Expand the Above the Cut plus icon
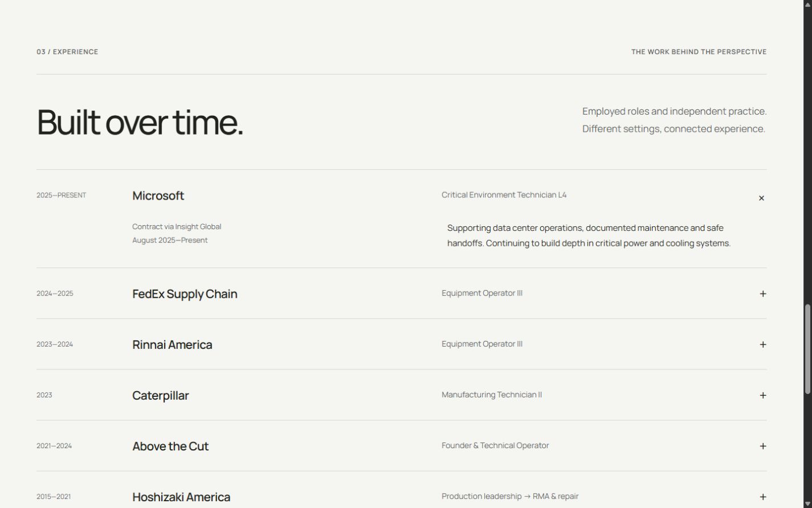The height and width of the screenshot is (508, 812). click(763, 446)
